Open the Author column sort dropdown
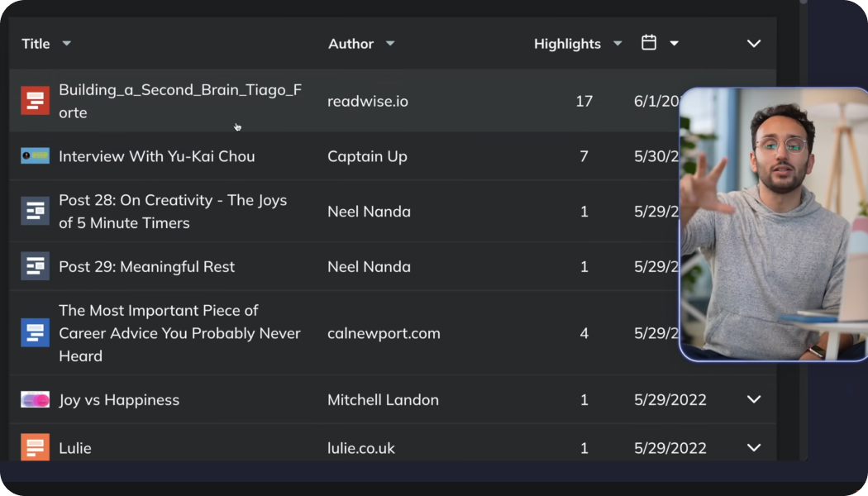Viewport: 868px width, 496px height. coord(390,43)
